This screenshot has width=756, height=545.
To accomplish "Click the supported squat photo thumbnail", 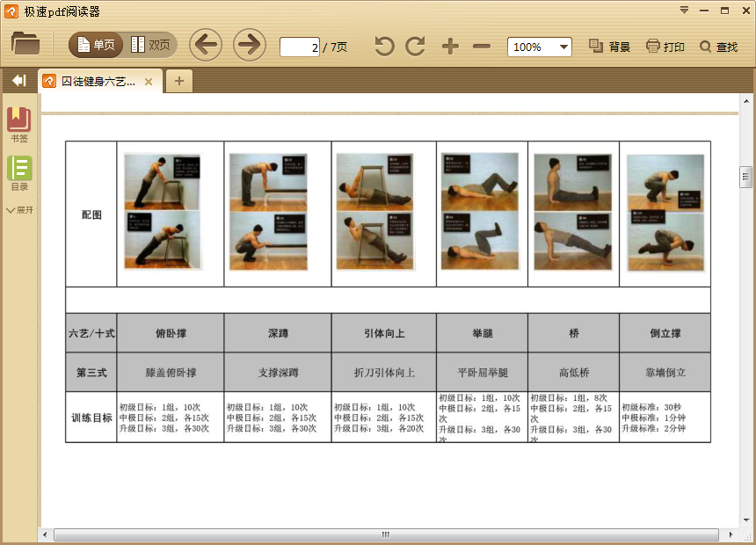I will pyautogui.click(x=268, y=212).
